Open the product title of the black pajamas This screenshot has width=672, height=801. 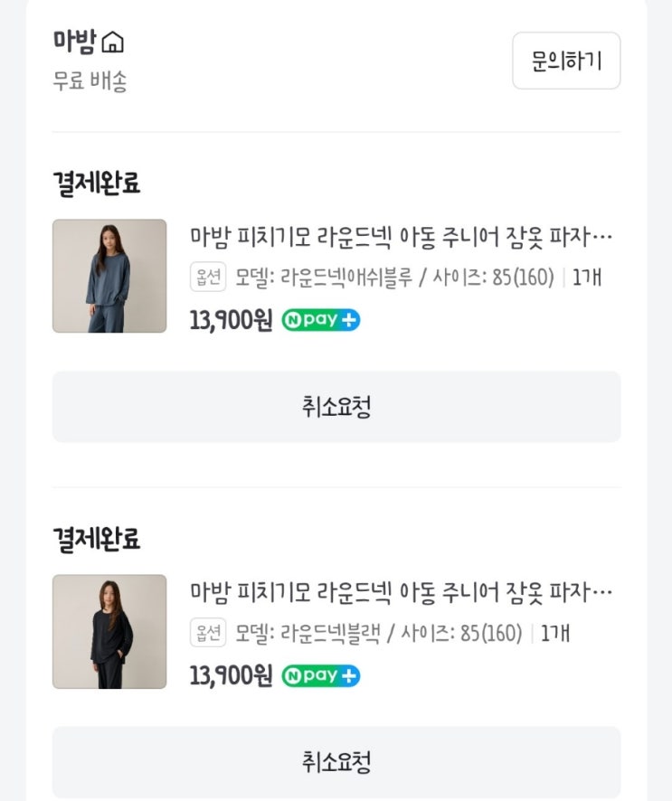(401, 593)
